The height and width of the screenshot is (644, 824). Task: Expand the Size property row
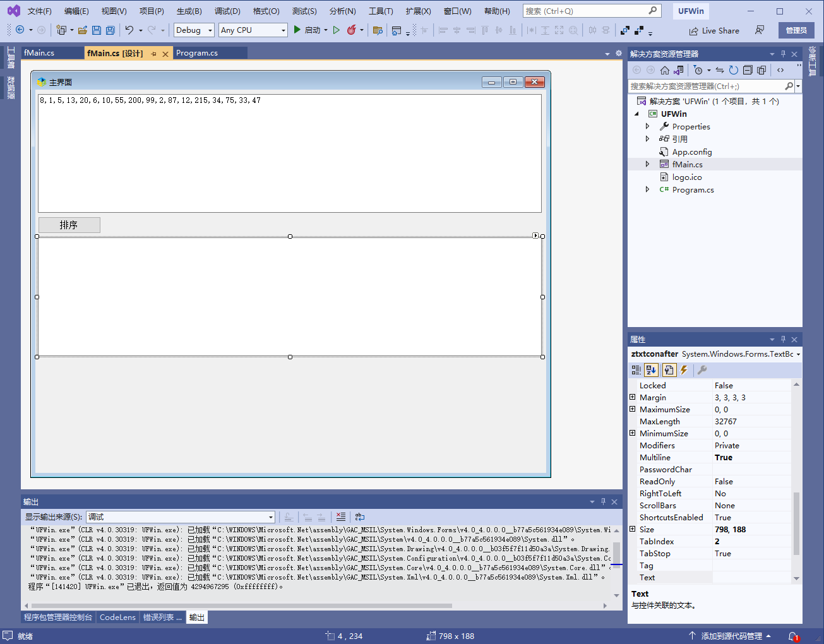tap(633, 529)
